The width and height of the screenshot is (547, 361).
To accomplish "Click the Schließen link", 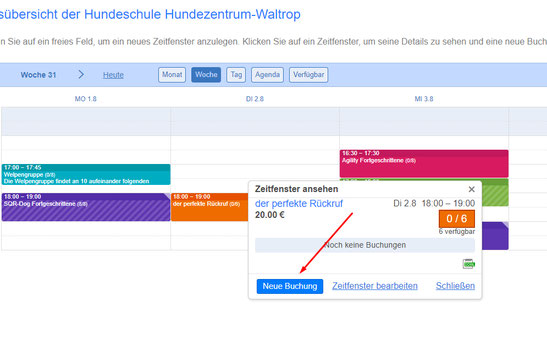I will pos(455,286).
